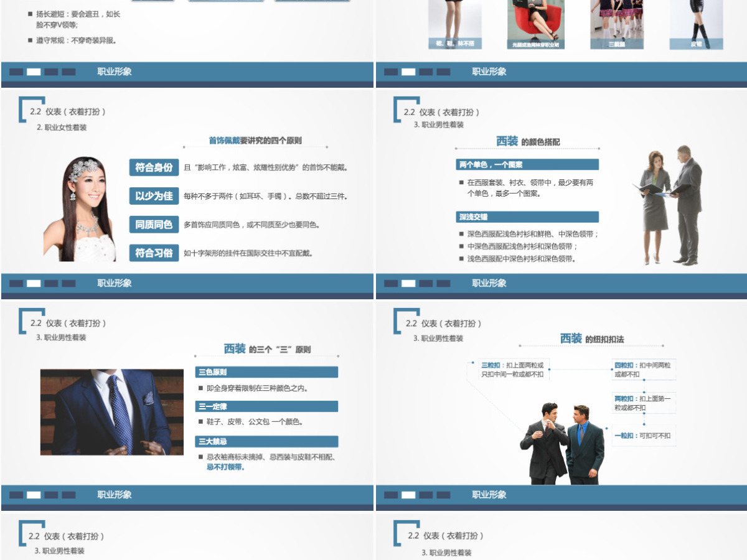Screen dimensions: 747x560
Task: Select subtitle 2. 职业女性着装
Action: coord(62,128)
